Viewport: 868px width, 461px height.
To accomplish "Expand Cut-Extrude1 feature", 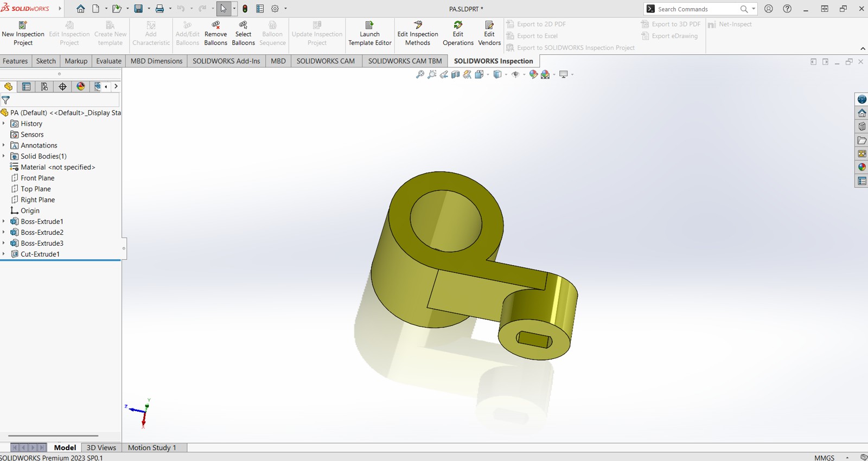I will [4, 254].
